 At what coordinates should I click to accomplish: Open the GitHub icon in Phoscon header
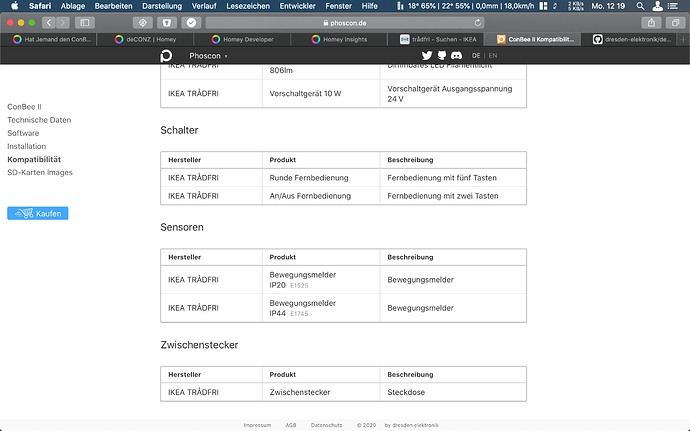click(x=442, y=55)
